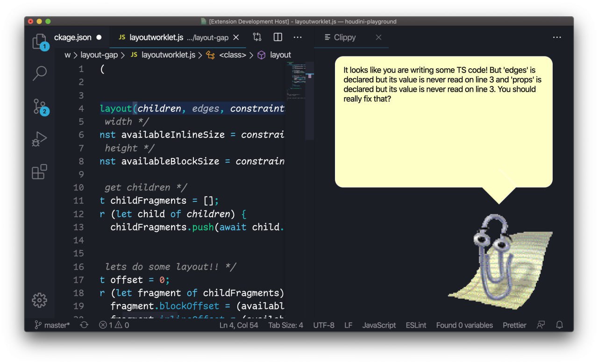The width and height of the screenshot is (598, 364).
Task: Open the Search view icon
Action: pyautogui.click(x=39, y=73)
